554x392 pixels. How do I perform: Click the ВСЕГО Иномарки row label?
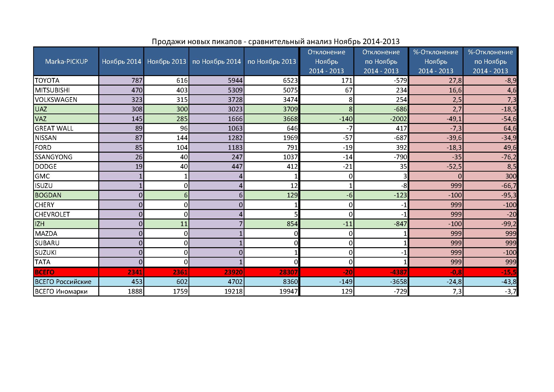coord(61,291)
